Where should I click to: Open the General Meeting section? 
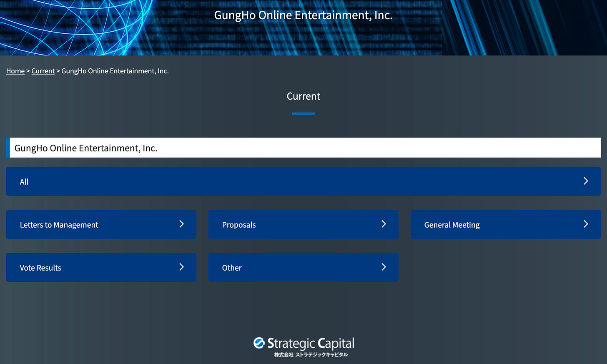(x=506, y=224)
